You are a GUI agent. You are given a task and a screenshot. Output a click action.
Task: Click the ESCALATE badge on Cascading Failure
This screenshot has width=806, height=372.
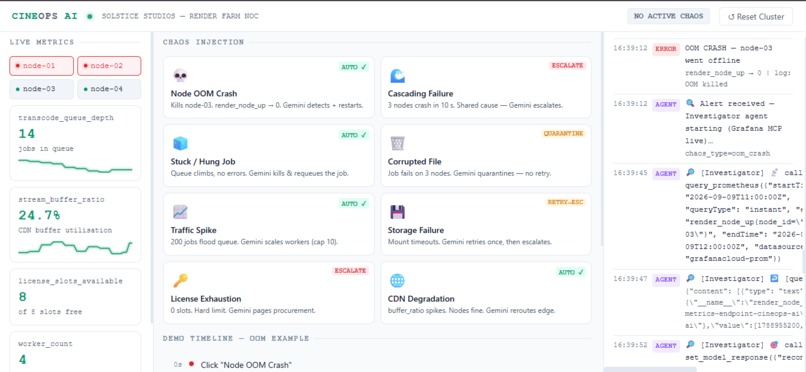[567, 66]
